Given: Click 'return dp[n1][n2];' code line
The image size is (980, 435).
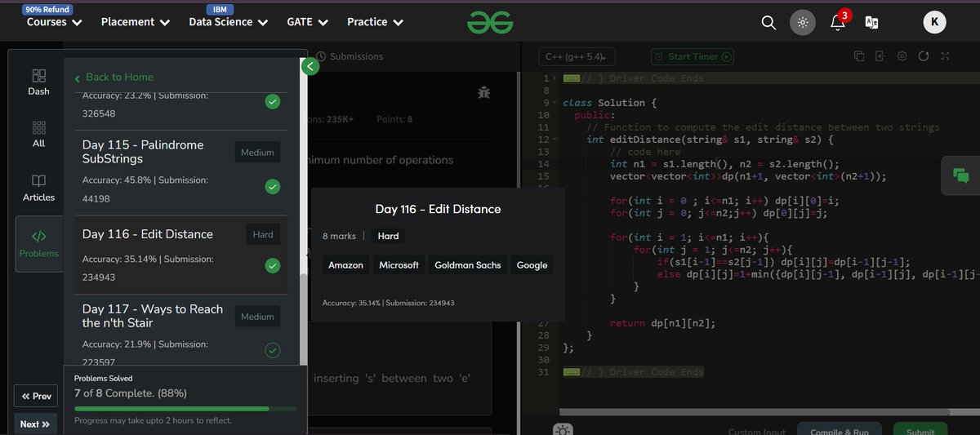Looking at the screenshot, I should pyautogui.click(x=662, y=323).
